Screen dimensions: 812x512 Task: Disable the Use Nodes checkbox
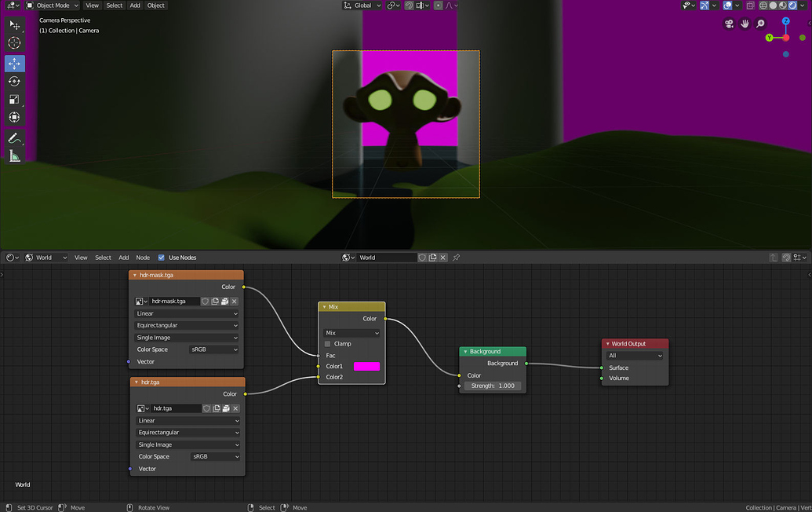tap(160, 257)
